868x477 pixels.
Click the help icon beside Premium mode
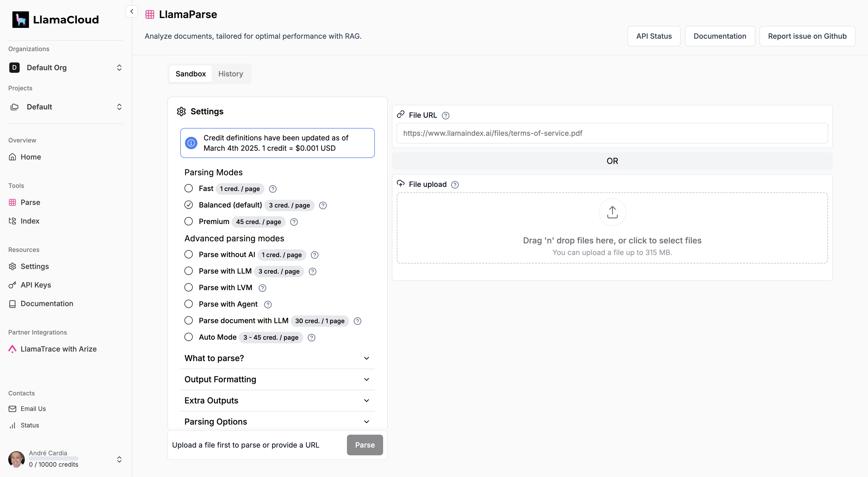294,222
